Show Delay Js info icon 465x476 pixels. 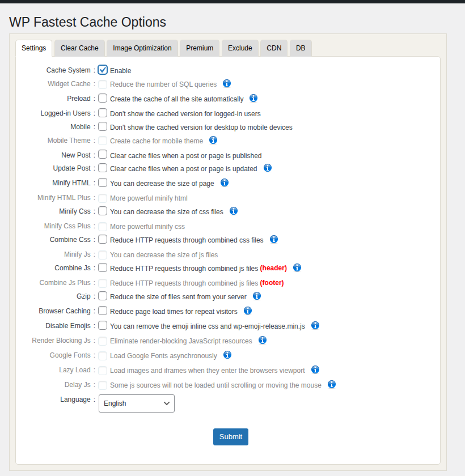pos(332,385)
